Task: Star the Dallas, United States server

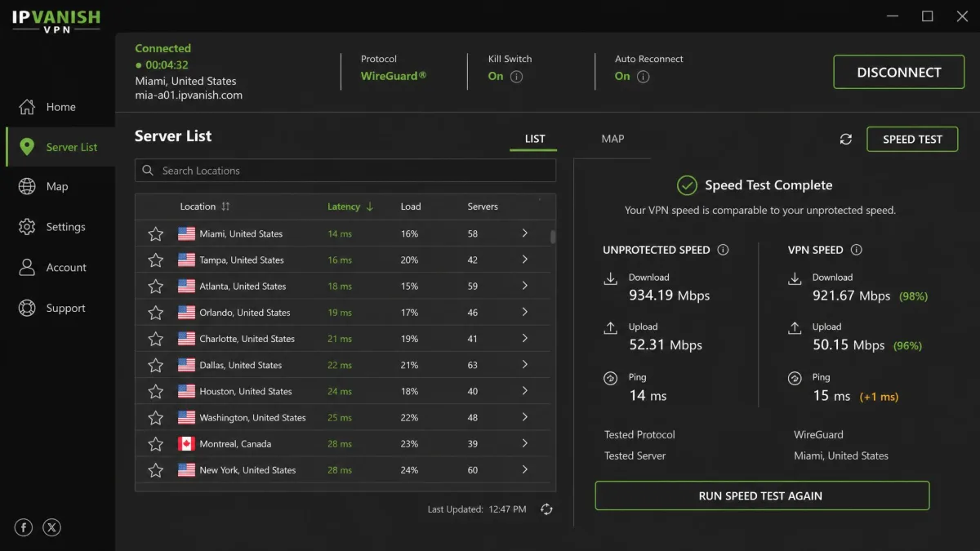Action: tap(155, 365)
